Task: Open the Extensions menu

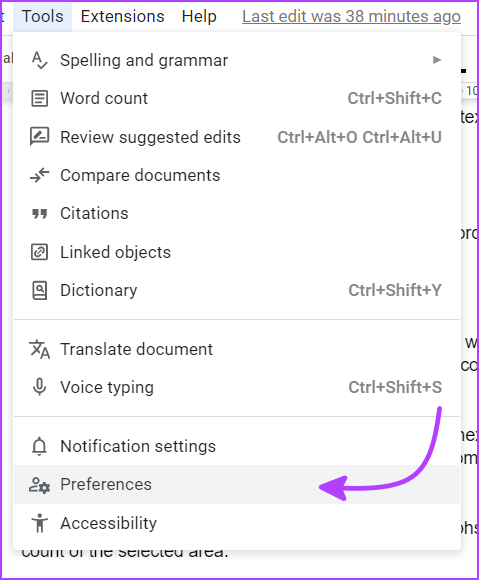Action: point(122,16)
